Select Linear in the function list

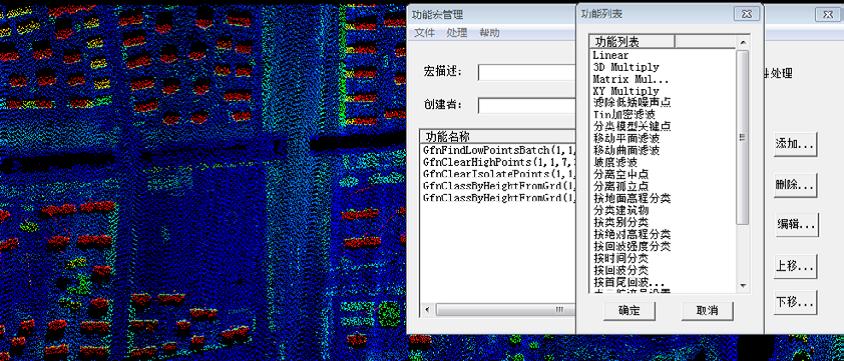coord(610,55)
